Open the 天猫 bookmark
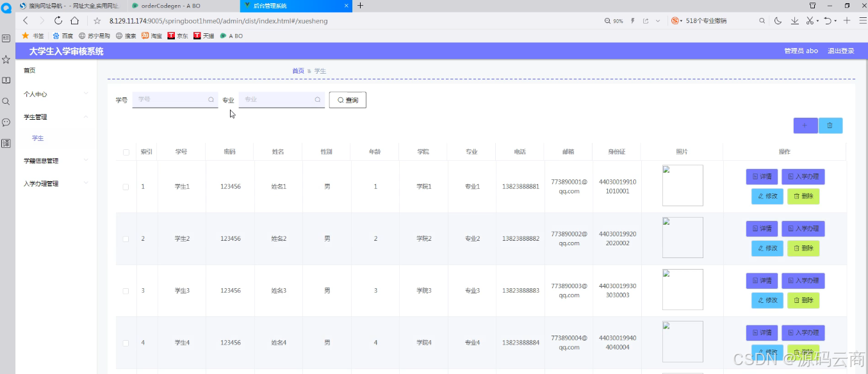The height and width of the screenshot is (374, 868). coord(204,36)
